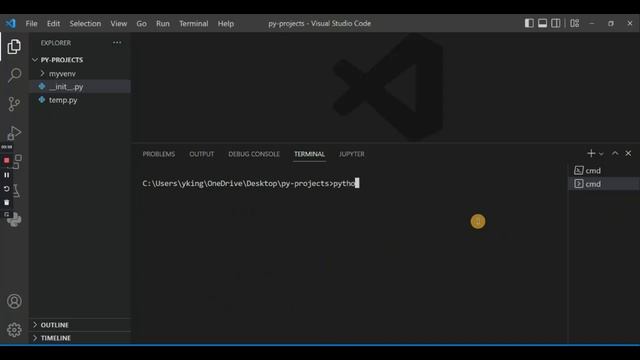Open the Edit menu
640x360 pixels.
[x=53, y=24]
